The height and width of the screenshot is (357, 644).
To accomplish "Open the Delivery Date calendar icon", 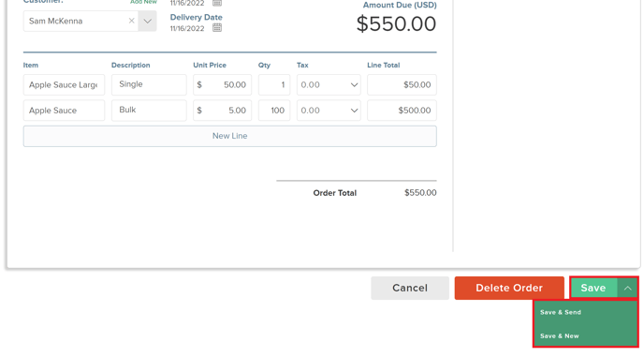I will point(217,28).
